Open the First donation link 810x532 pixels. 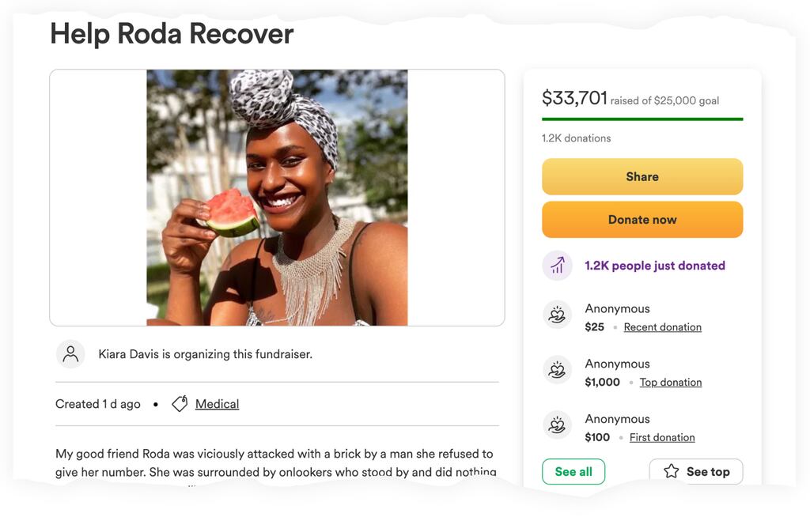tap(662, 436)
